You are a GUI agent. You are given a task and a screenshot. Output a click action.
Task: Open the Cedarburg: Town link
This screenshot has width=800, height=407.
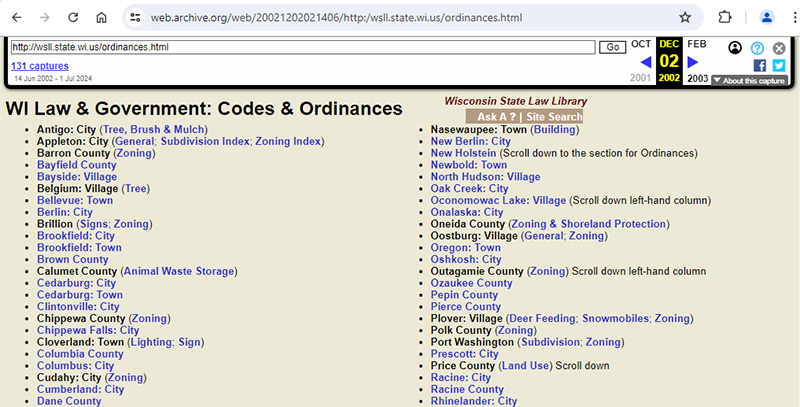(x=80, y=294)
